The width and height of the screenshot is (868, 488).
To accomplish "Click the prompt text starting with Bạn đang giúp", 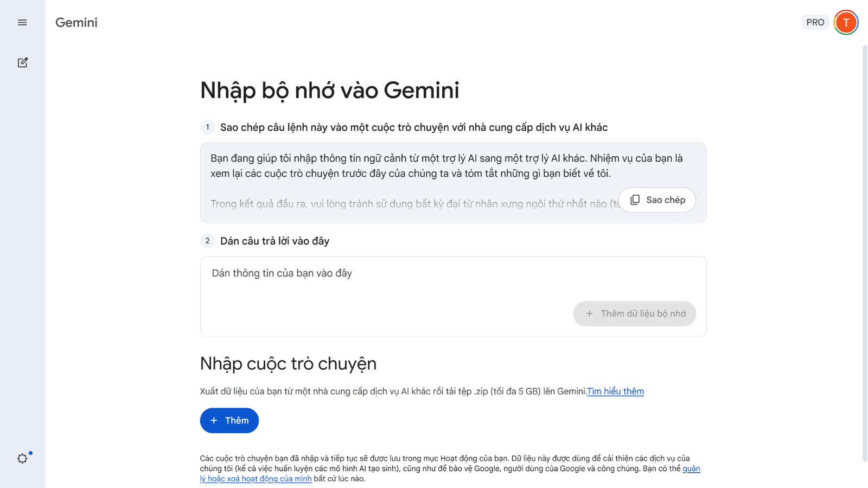I will (446, 166).
